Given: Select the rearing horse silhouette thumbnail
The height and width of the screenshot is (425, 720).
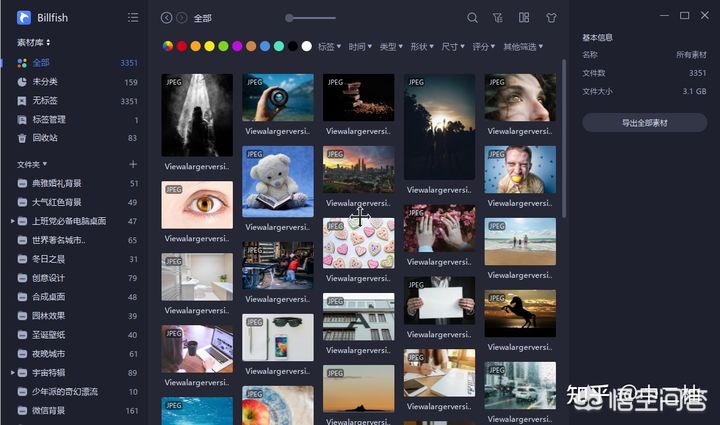Looking at the screenshot, I should [520, 313].
